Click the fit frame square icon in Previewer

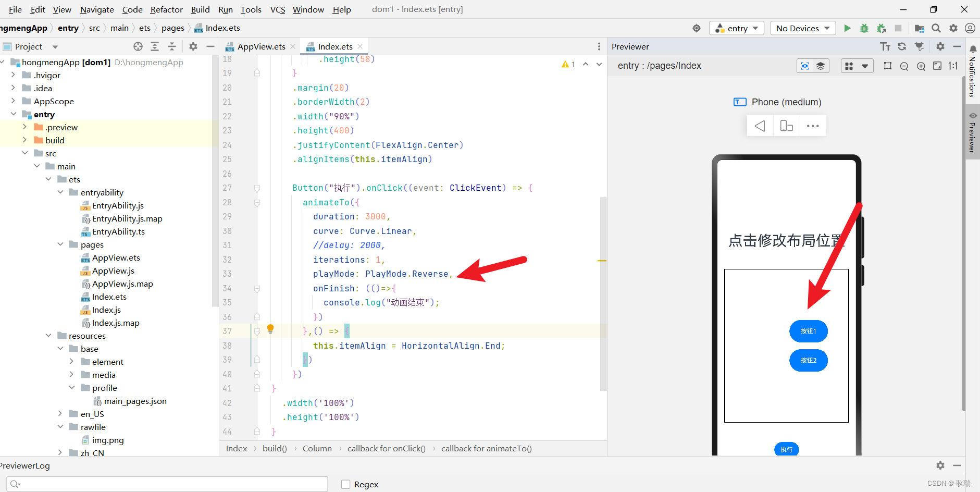coord(888,66)
